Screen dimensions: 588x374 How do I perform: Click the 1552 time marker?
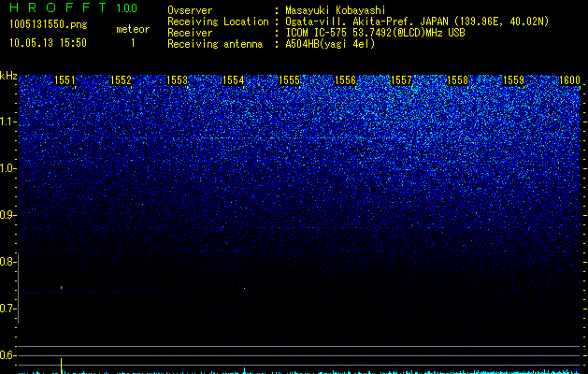coord(121,80)
